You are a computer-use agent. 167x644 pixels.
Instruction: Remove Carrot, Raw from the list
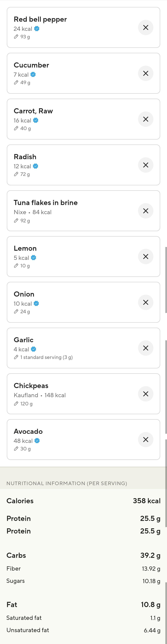pyautogui.click(x=146, y=119)
